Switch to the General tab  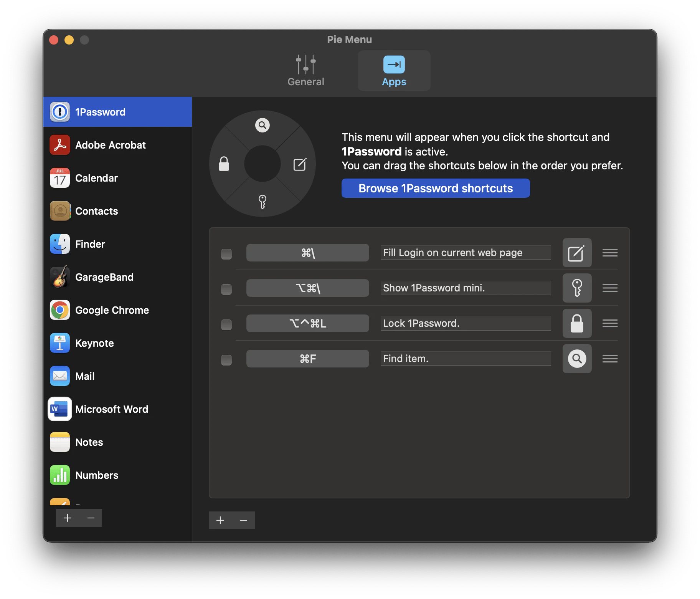tap(306, 71)
